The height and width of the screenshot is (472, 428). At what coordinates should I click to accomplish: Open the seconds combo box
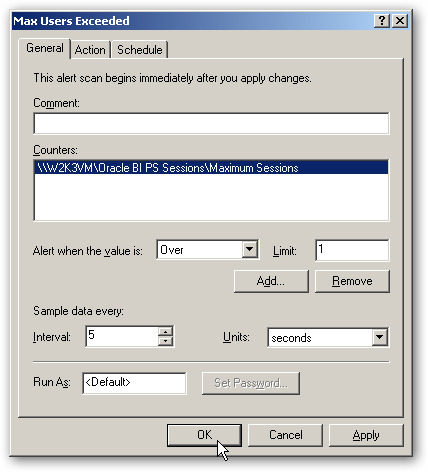328,338
